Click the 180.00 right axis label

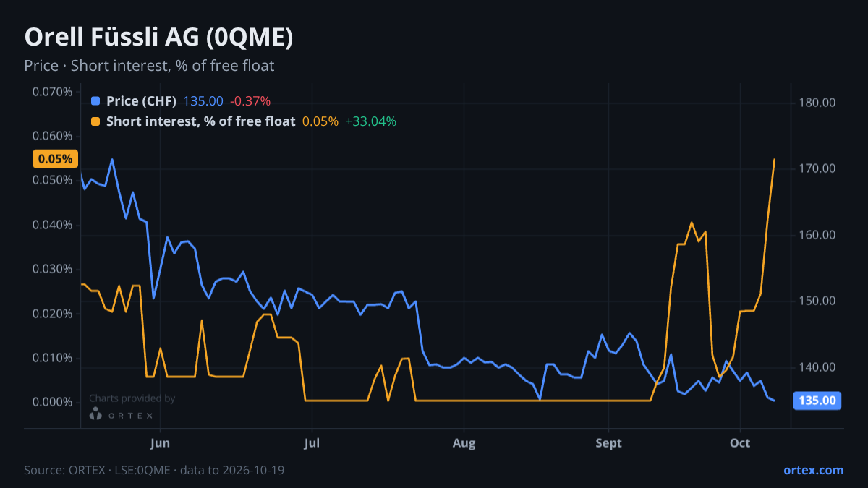(817, 103)
